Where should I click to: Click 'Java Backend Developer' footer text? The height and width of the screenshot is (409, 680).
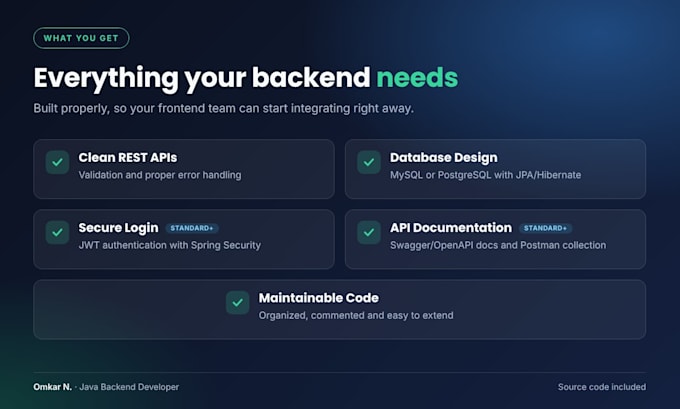point(129,387)
